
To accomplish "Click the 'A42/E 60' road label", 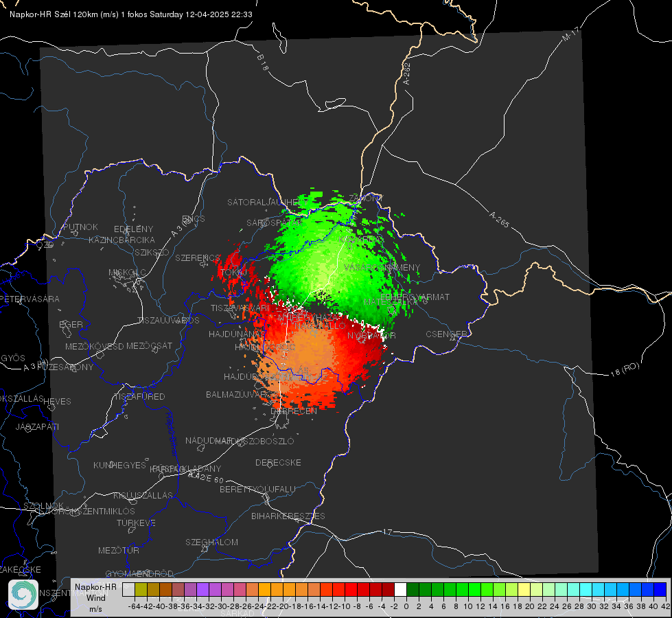I will [206, 477].
